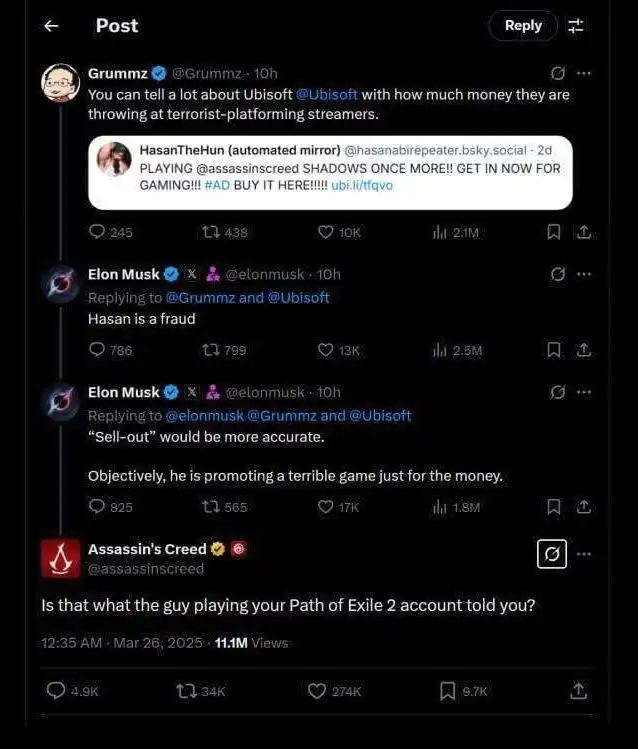The image size is (638, 749).
Task: Open more menu on Assassin's Creed post
Action: click(x=584, y=553)
